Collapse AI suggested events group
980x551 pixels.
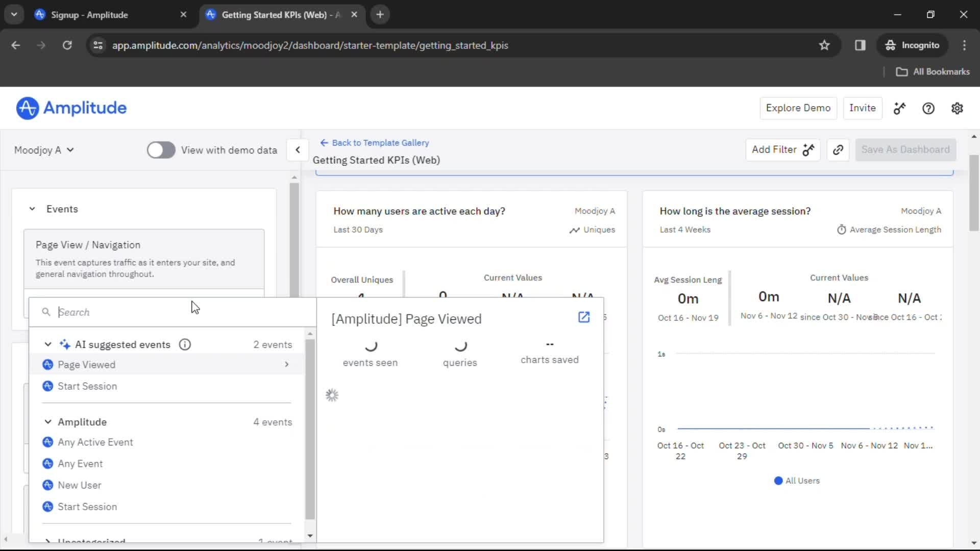point(48,344)
